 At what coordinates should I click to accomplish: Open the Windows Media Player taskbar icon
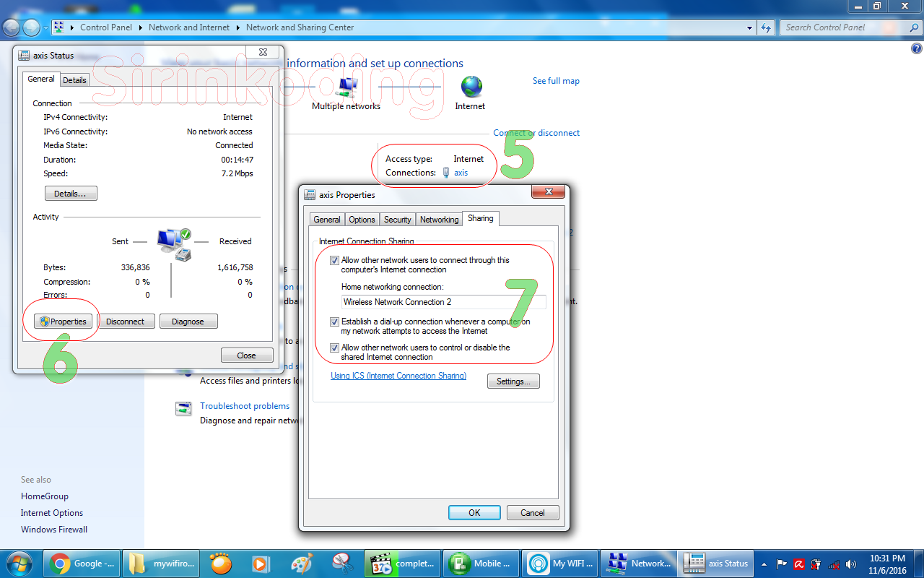click(x=260, y=563)
